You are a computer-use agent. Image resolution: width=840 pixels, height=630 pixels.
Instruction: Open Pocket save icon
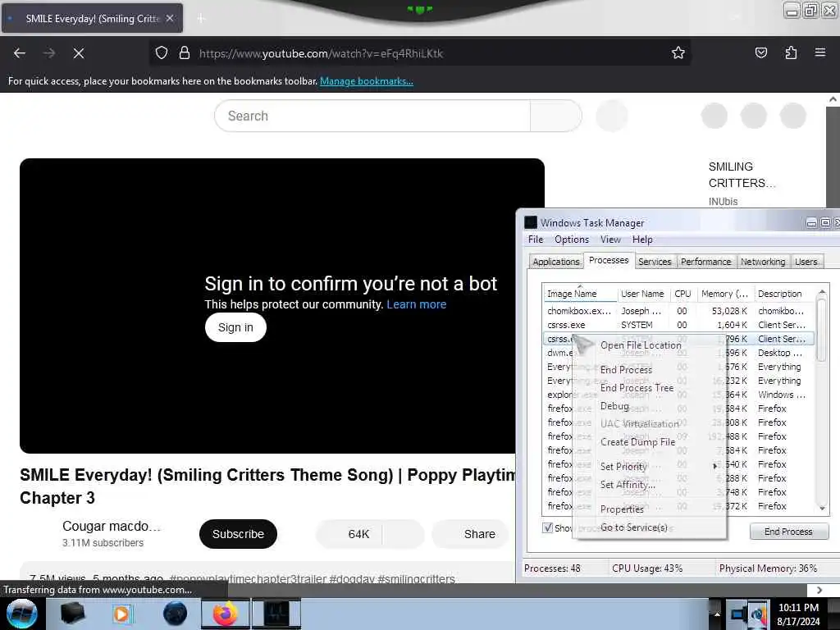pos(760,53)
